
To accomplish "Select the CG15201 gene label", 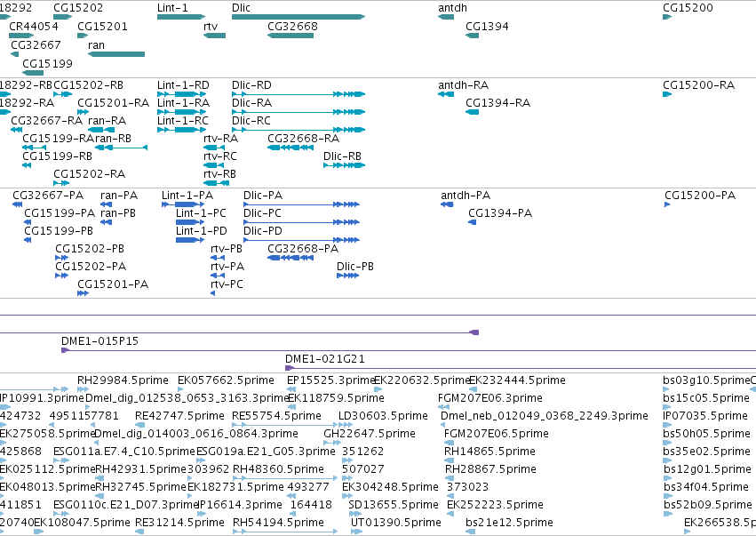I will pos(102,26).
